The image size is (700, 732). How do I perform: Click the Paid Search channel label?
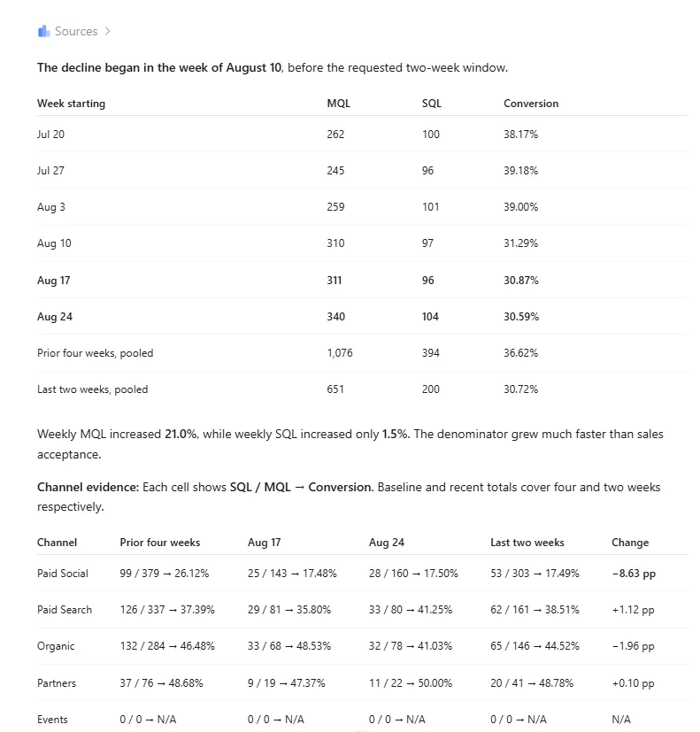65,610
